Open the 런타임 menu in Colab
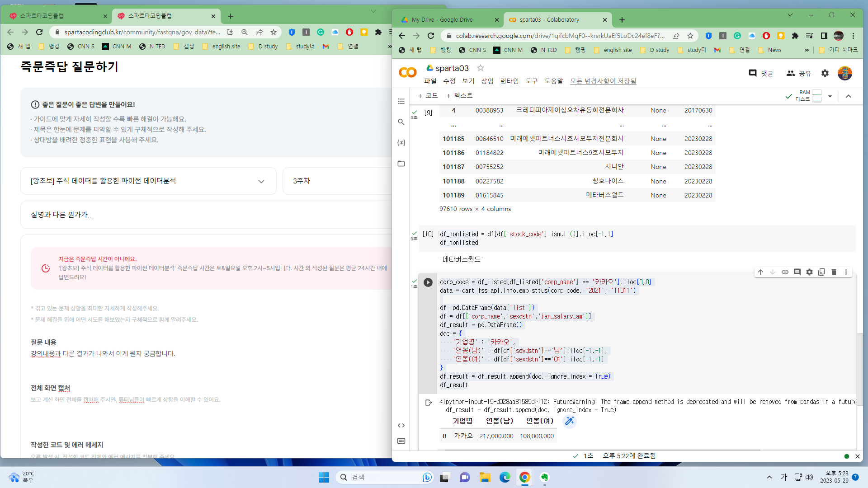Image resolution: width=868 pixels, height=488 pixels. coord(509,81)
